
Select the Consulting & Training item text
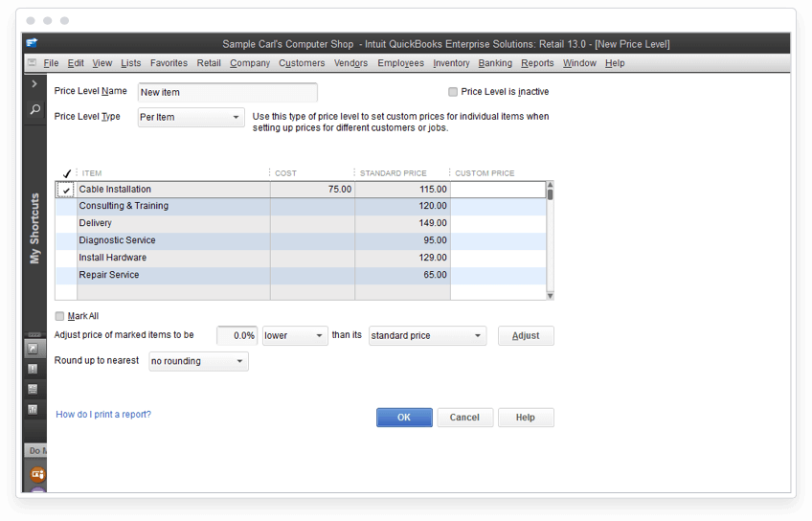coord(124,206)
